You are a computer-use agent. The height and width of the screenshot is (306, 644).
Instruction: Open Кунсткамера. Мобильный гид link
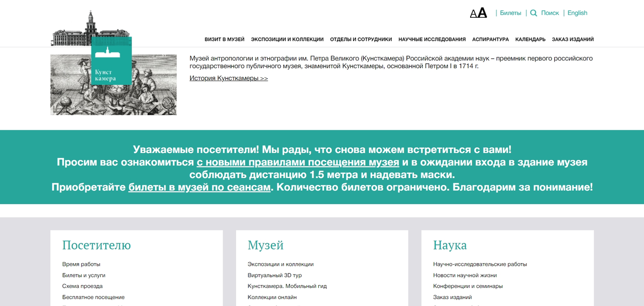tap(287, 286)
